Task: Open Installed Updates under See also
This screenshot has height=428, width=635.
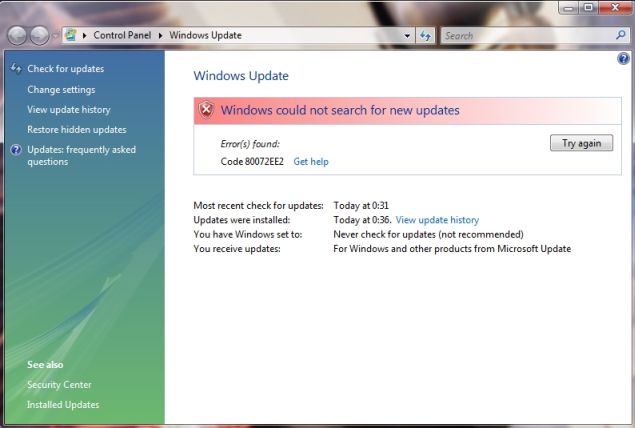Action: (63, 405)
